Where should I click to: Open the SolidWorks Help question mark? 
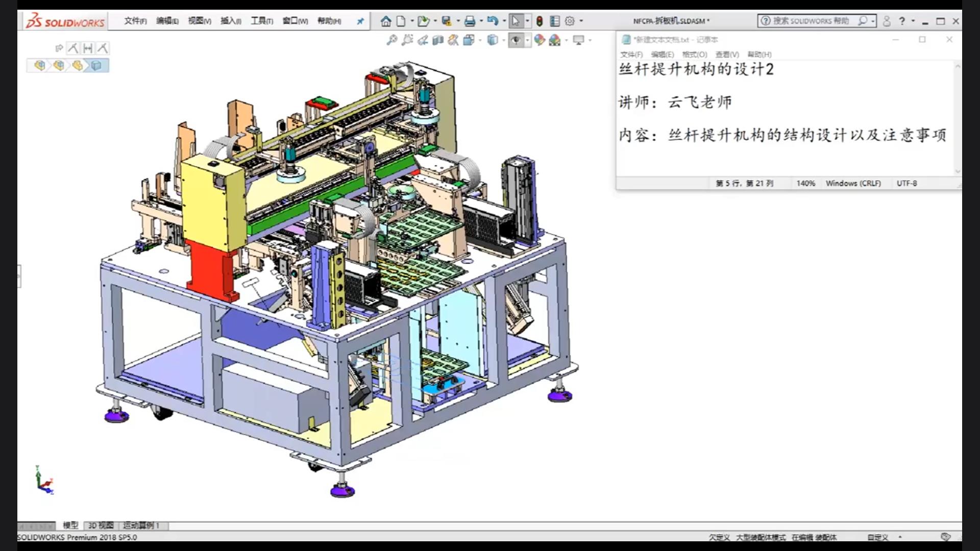(902, 21)
